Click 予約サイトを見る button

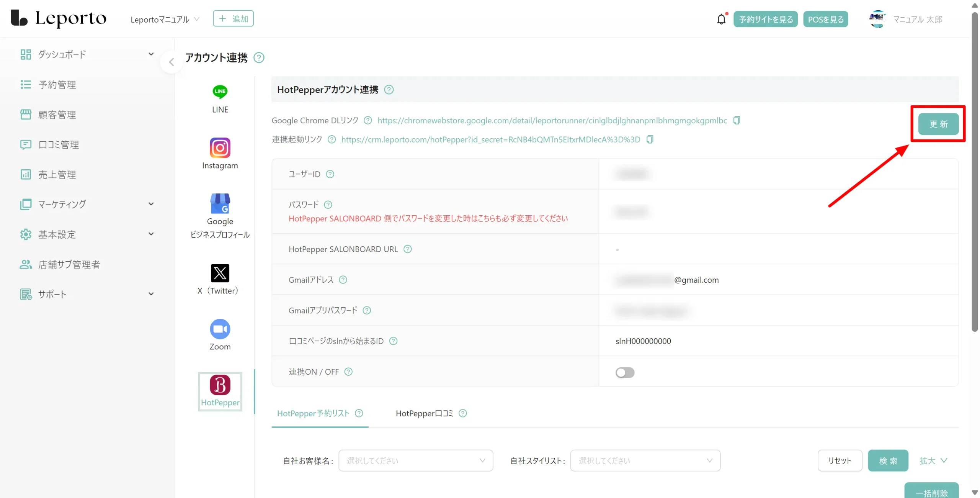click(766, 19)
